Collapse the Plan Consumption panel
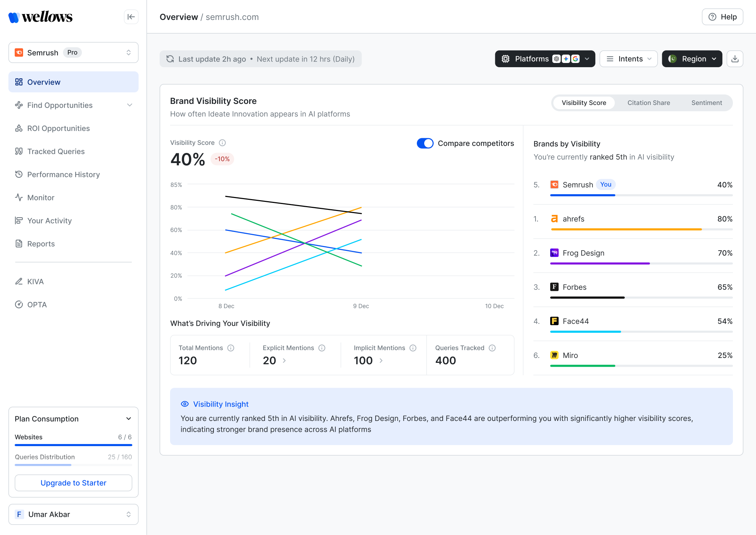The image size is (756, 535). [129, 419]
